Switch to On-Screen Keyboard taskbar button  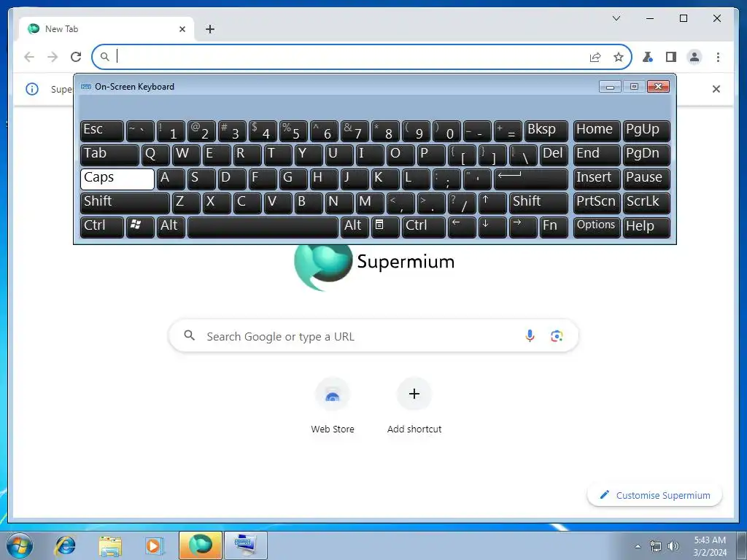[x=245, y=545]
